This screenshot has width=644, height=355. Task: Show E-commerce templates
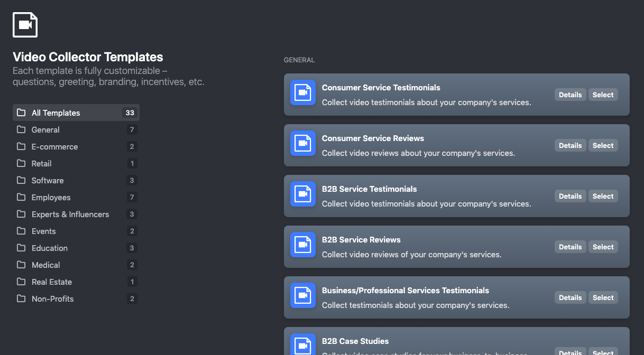(54, 146)
